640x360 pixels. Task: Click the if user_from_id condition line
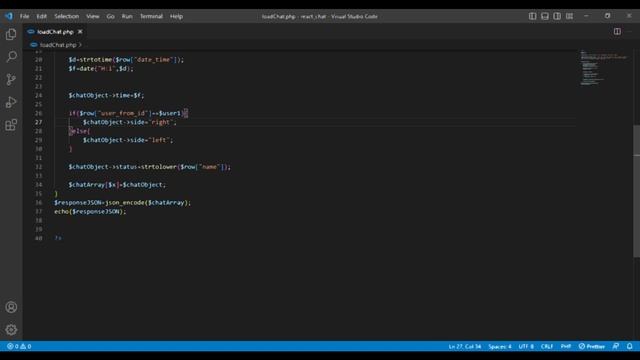click(128, 113)
